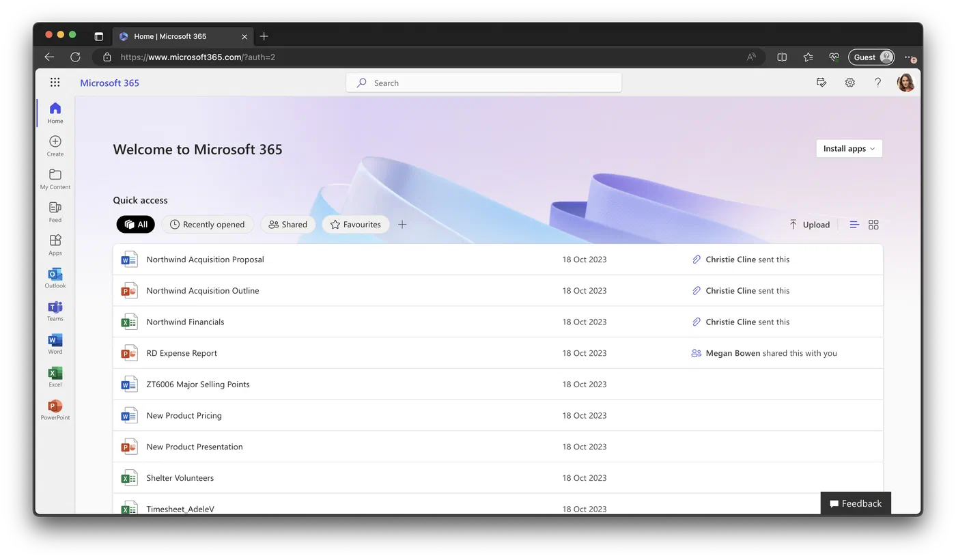Open Timesheet_AdeleV spreadsheet
The width and height of the screenshot is (956, 560).
point(498,505)
